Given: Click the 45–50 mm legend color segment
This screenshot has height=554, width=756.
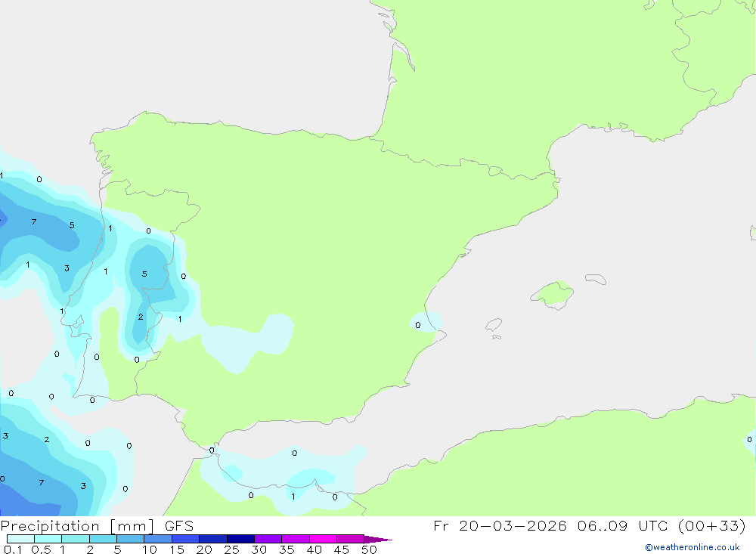Looking at the screenshot, I should [351, 539].
